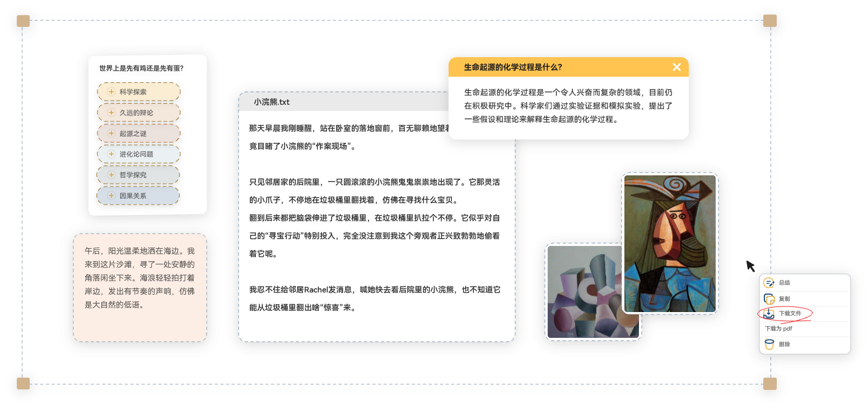
Task: Click the plus icon next to 因果关系
Action: 111,196
